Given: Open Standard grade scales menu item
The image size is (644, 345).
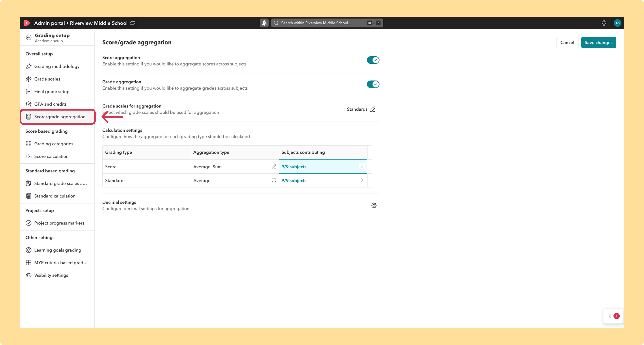Looking at the screenshot, I should (57, 183).
